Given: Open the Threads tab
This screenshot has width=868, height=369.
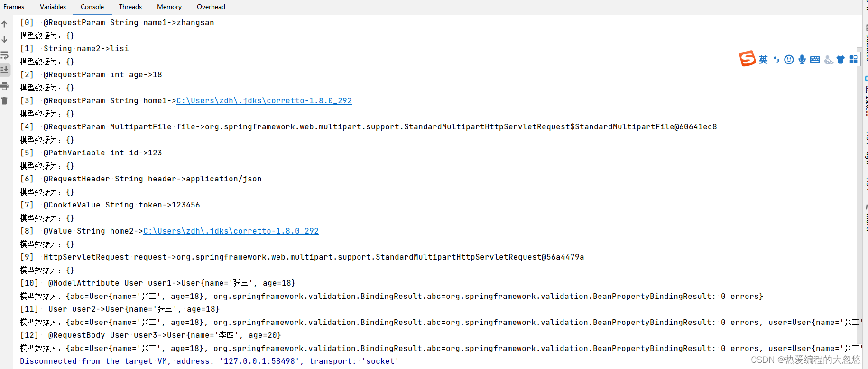Looking at the screenshot, I should 130,7.
